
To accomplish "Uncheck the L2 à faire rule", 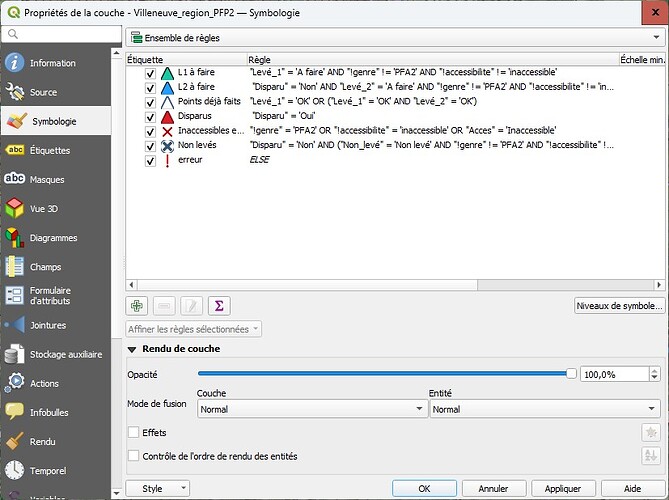I will tap(150, 88).
